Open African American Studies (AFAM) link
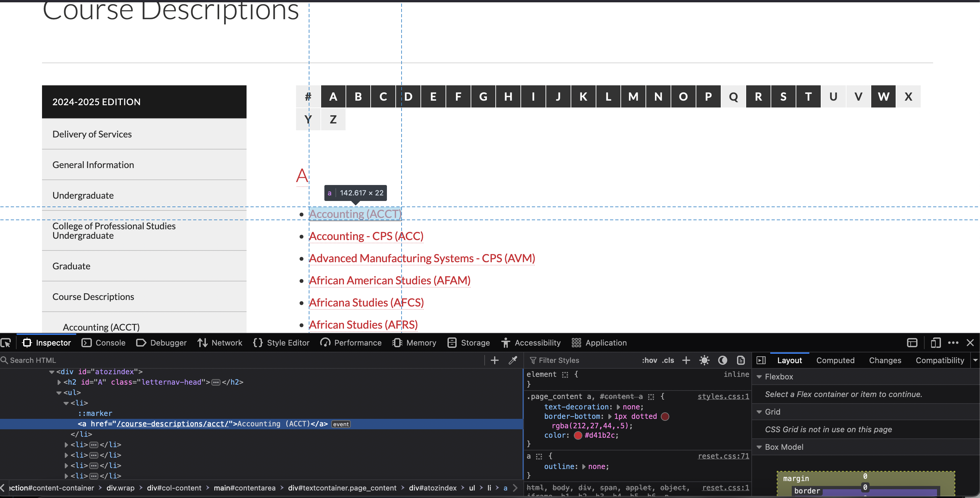Screen dimensions: 980x498 pos(389,280)
